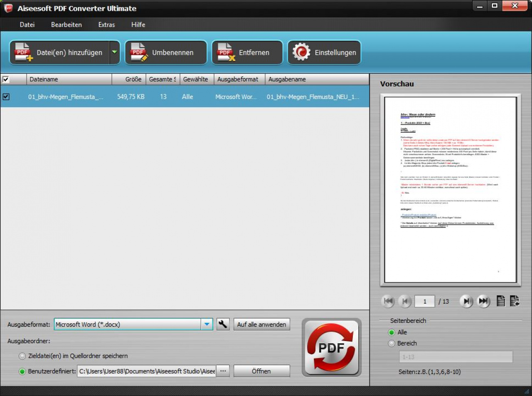Select Bereich page range radio button

[x=392, y=343]
